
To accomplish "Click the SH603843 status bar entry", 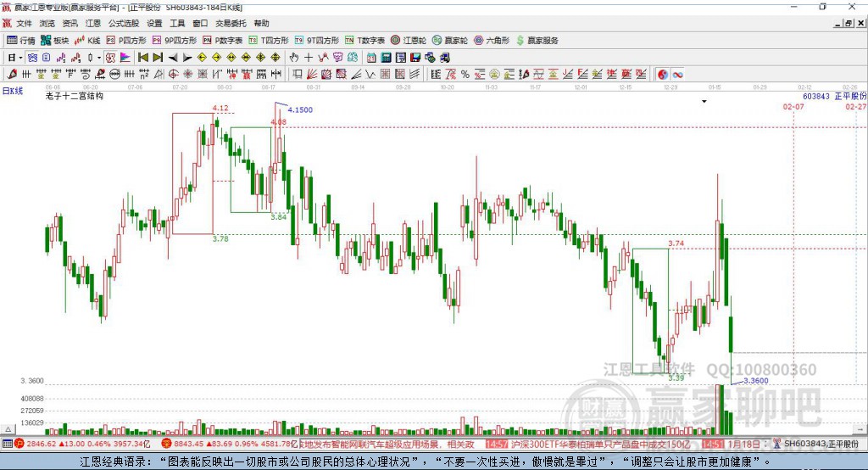I will (821, 444).
